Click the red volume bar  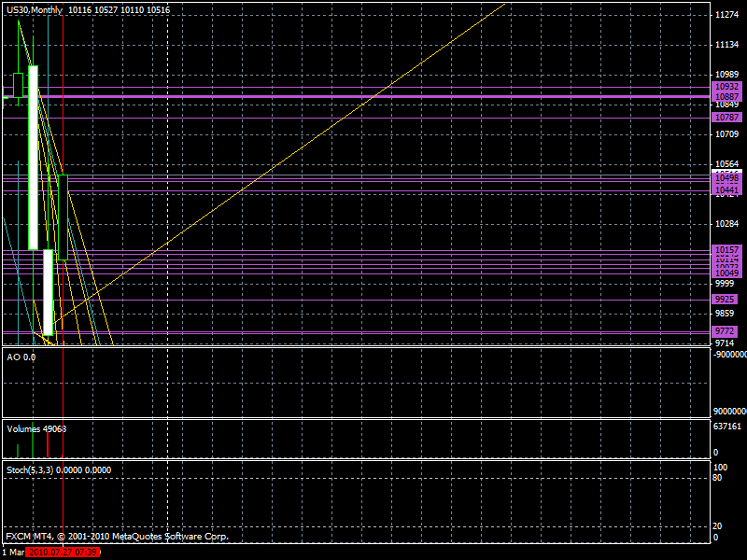pyautogui.click(x=48, y=444)
